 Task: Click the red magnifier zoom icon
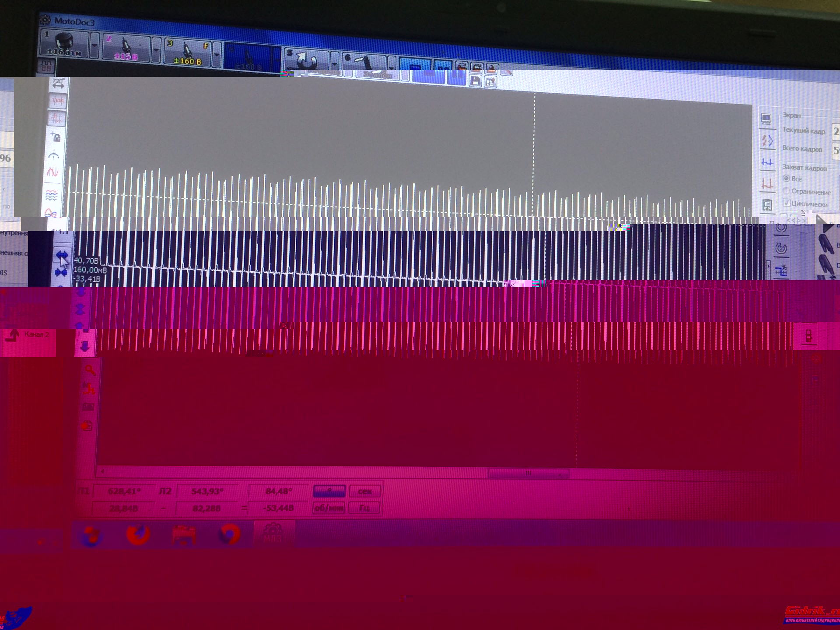pos(90,370)
